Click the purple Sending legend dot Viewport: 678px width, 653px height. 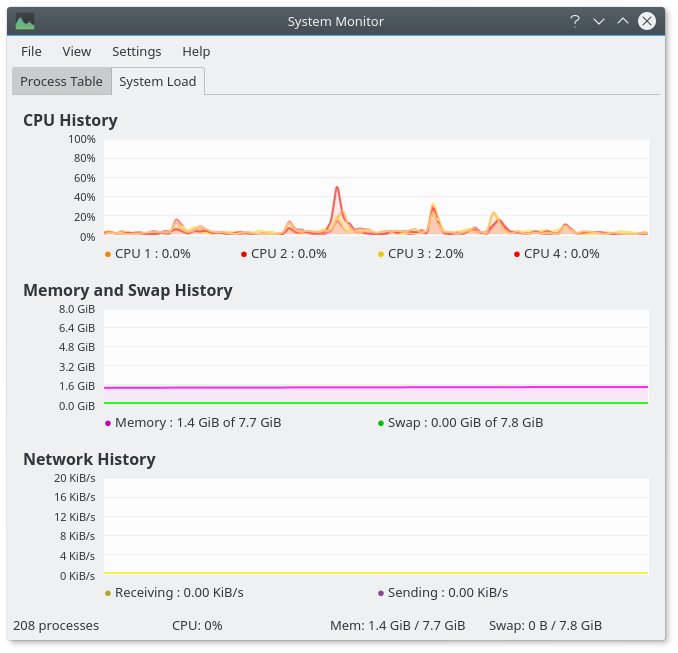[381, 593]
